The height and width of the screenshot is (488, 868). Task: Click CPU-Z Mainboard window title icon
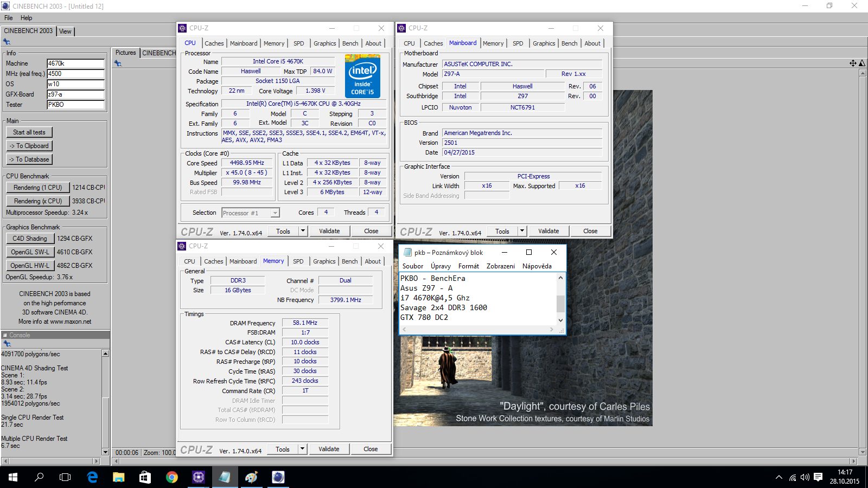coord(401,28)
